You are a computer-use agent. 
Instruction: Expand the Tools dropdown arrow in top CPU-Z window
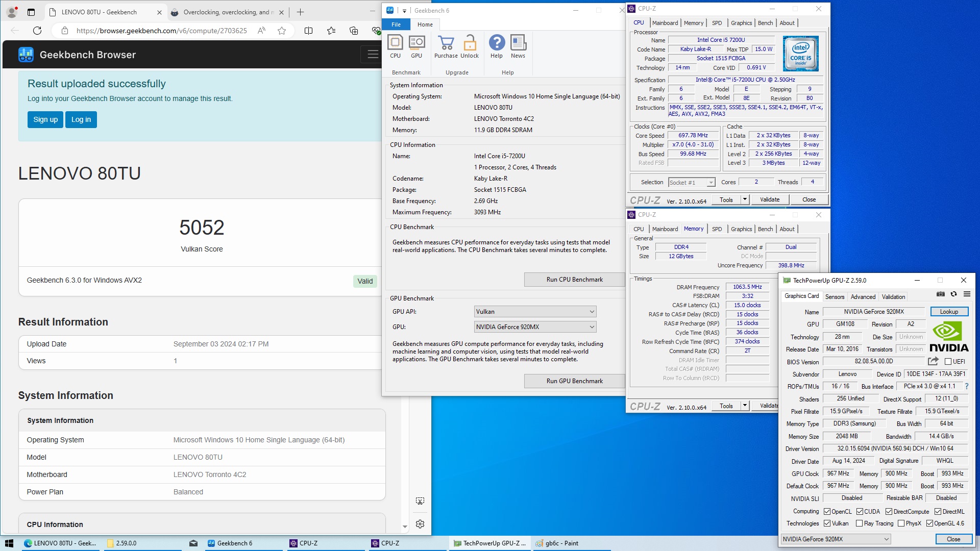[x=745, y=199]
